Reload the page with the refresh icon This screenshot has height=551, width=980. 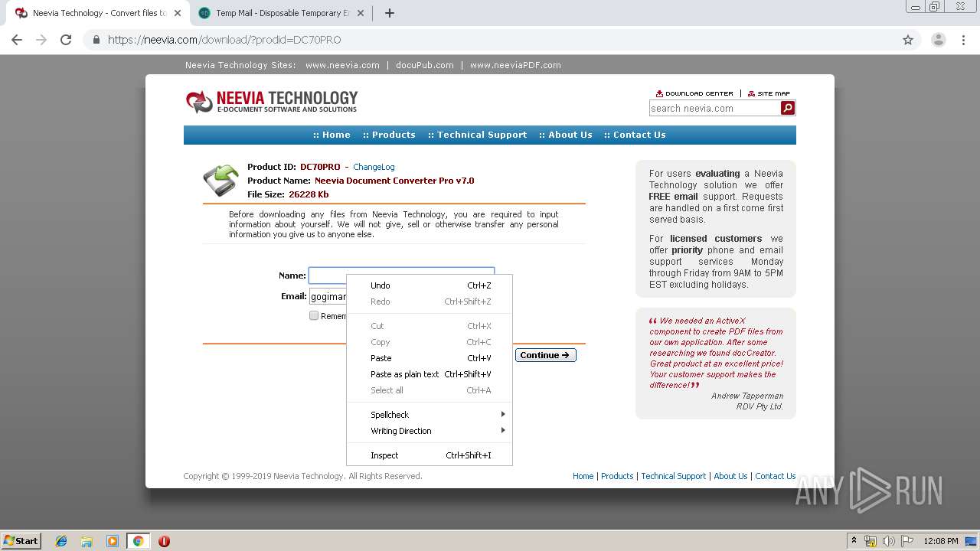pyautogui.click(x=66, y=40)
